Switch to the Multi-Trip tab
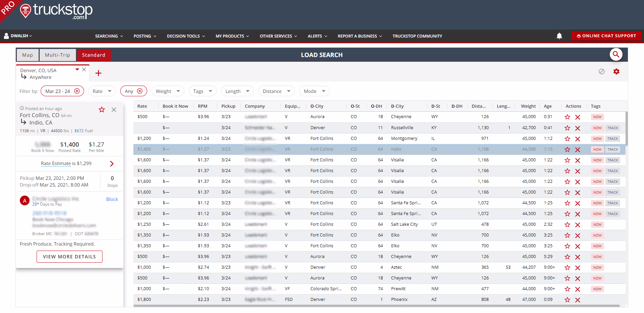This screenshot has width=644, height=313. point(57,55)
